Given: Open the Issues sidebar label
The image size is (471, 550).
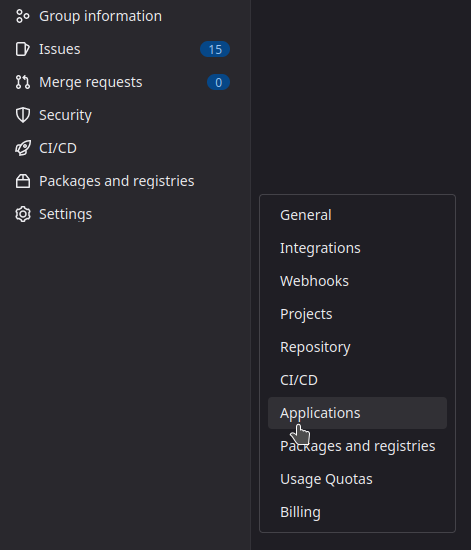Looking at the screenshot, I should [x=60, y=49].
